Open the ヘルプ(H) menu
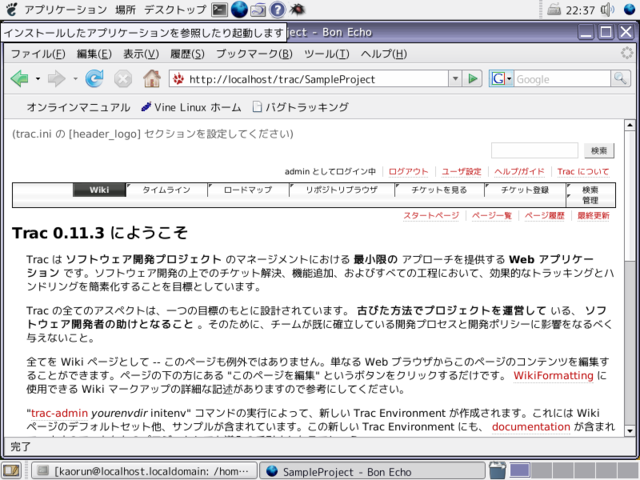 coord(384,54)
